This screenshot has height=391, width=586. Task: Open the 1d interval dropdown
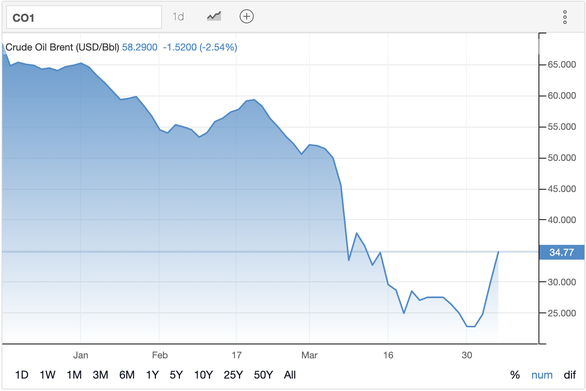pyautogui.click(x=178, y=17)
